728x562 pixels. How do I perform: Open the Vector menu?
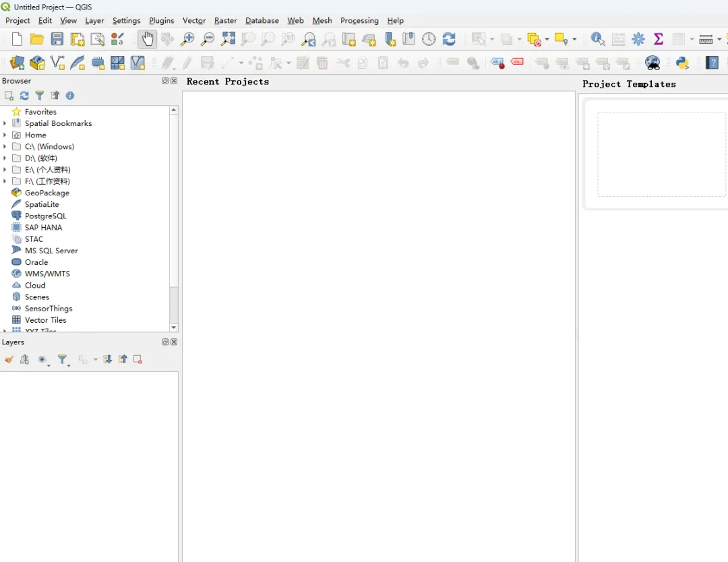pos(194,20)
